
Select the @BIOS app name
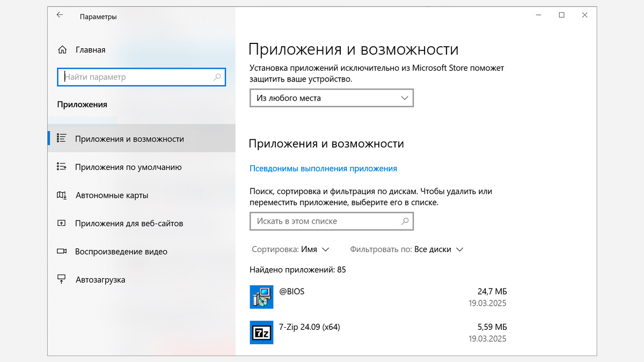tap(292, 291)
